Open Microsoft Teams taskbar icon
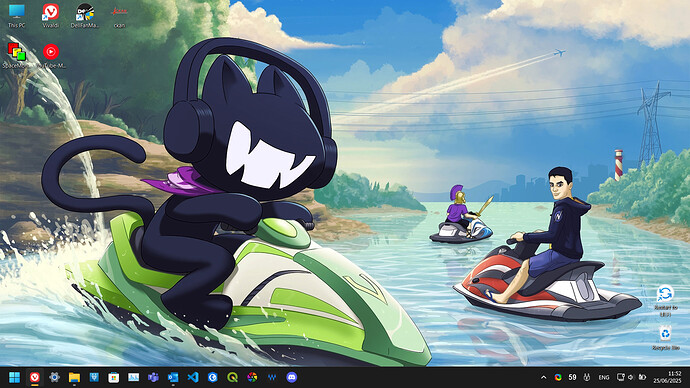The image size is (690, 388). (x=153, y=377)
